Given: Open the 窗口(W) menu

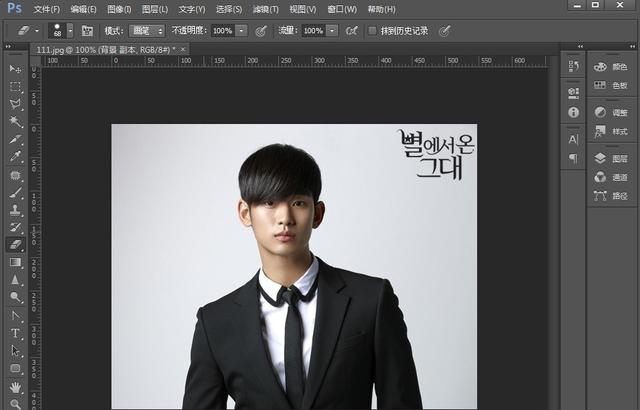Looking at the screenshot, I should [342, 9].
